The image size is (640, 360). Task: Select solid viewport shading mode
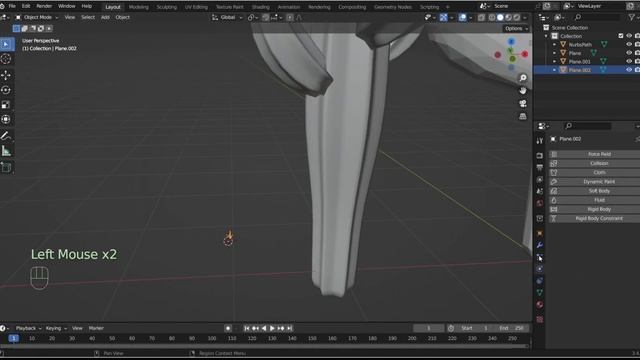click(500, 17)
